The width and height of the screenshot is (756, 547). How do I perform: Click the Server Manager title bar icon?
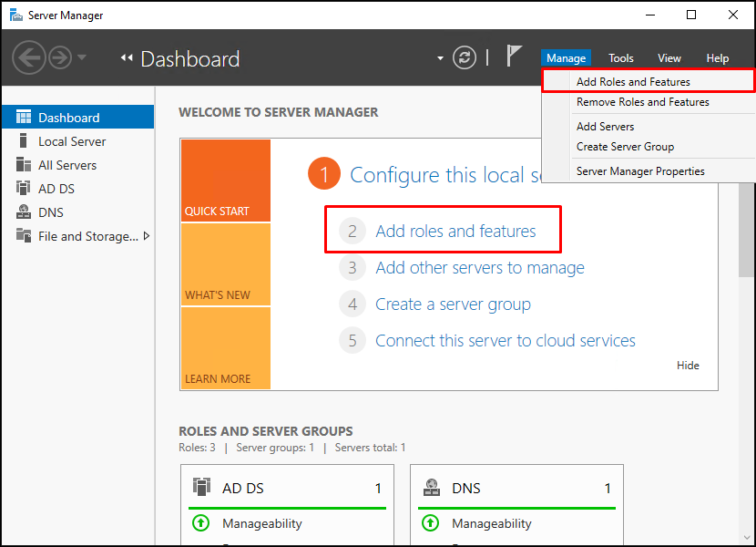click(15, 15)
